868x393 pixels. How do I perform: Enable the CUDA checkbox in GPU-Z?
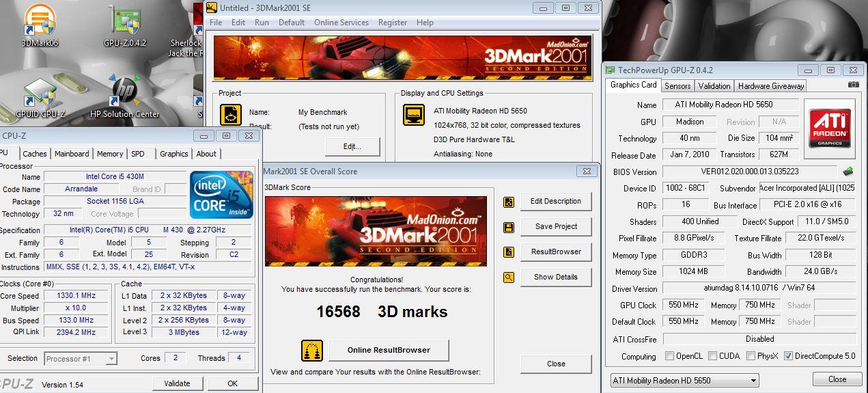(x=712, y=356)
